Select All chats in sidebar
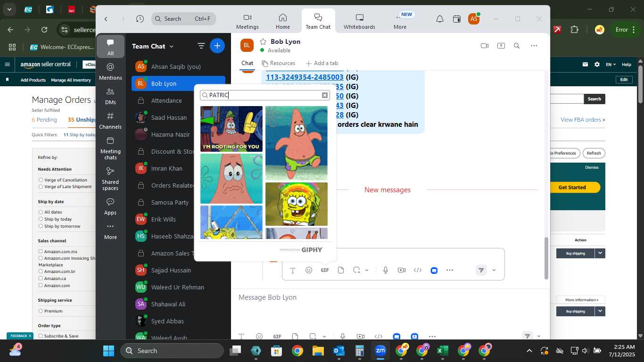This screenshot has height=362, width=644. [110, 47]
